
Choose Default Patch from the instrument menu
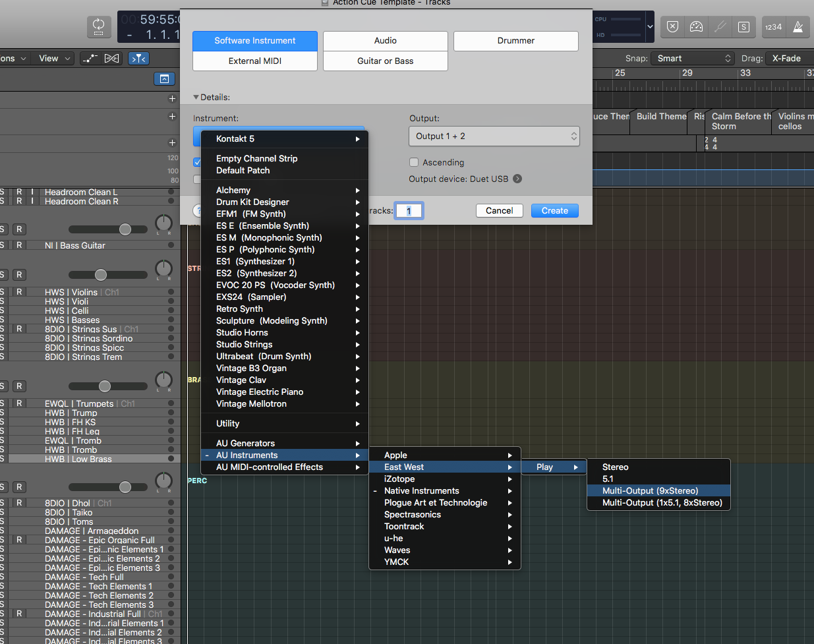tap(285, 170)
